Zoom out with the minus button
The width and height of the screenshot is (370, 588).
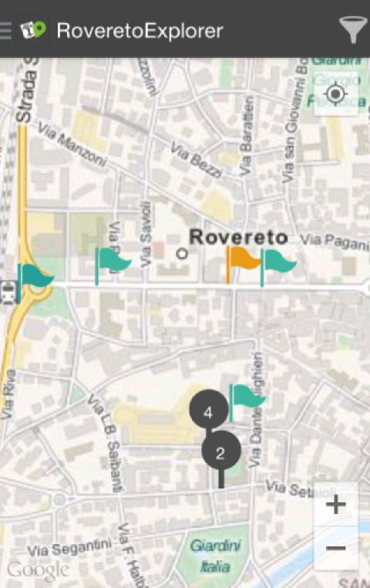[336, 548]
